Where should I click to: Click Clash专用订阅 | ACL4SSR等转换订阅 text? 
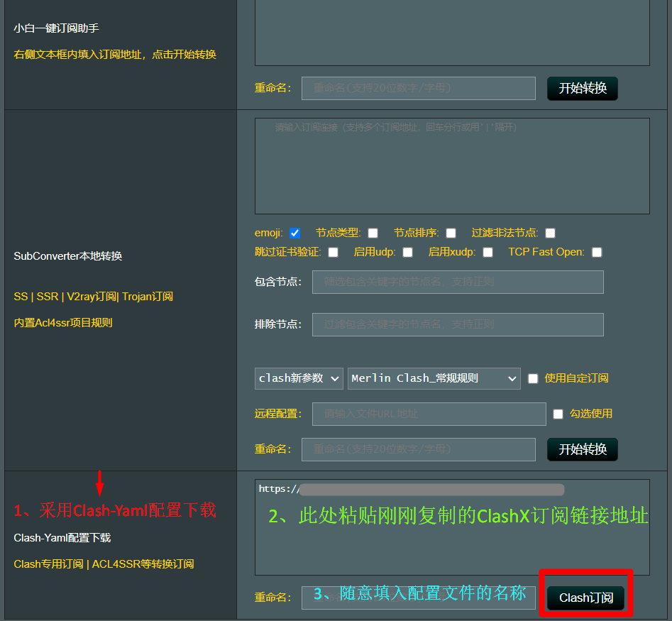click(x=104, y=564)
